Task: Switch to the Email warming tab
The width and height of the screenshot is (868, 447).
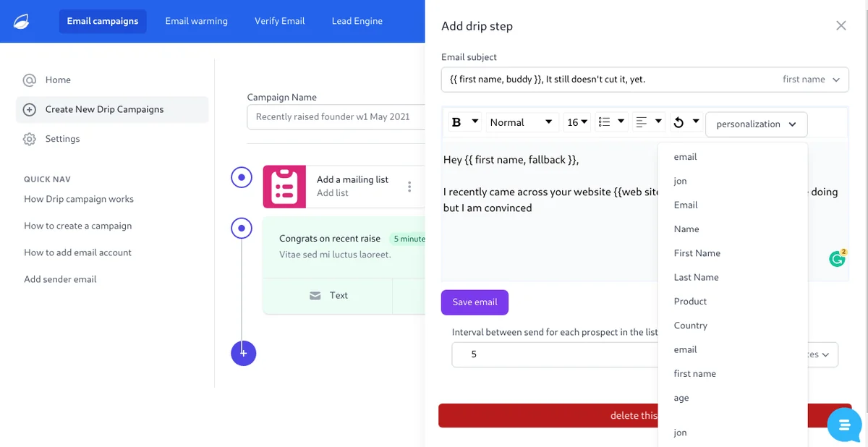Action: pos(196,21)
